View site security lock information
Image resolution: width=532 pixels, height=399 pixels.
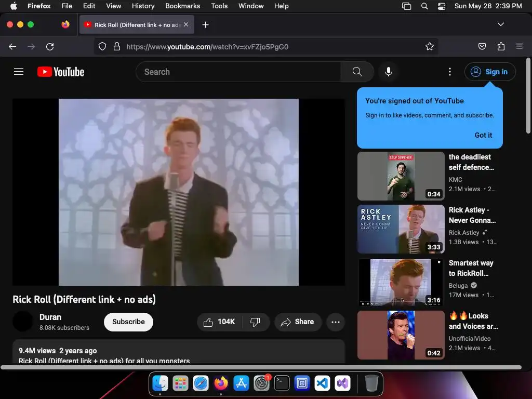click(117, 46)
